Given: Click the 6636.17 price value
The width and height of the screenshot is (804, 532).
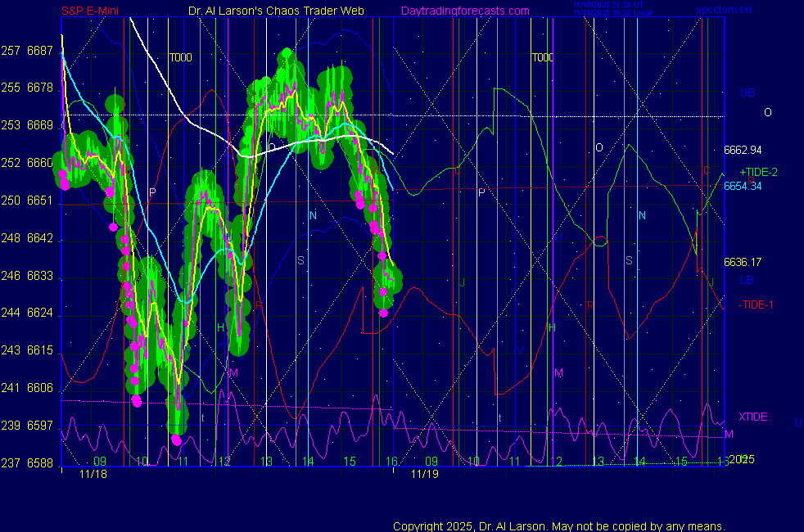Looking at the screenshot, I should 743,262.
